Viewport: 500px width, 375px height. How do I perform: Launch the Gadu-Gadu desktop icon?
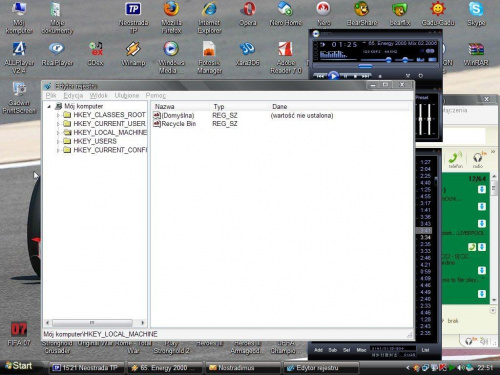click(x=438, y=14)
